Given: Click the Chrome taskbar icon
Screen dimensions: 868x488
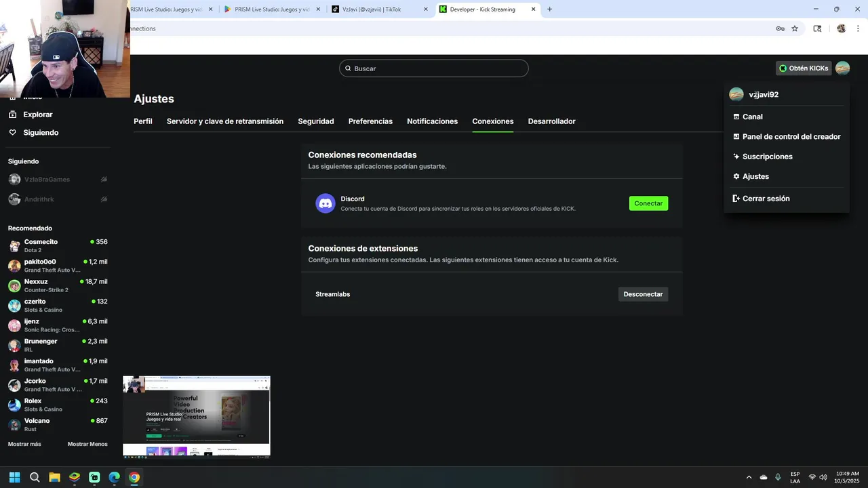Looking at the screenshot, I should [134, 477].
